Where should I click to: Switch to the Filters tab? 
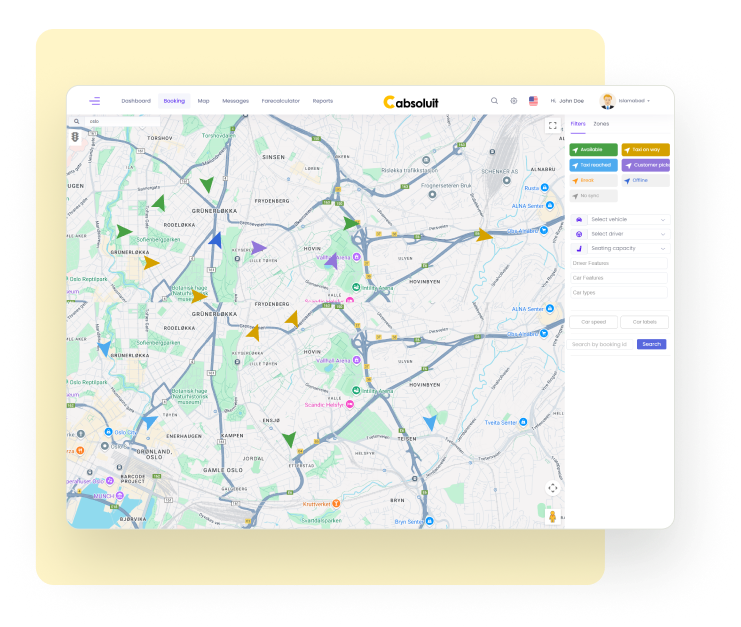(x=578, y=124)
